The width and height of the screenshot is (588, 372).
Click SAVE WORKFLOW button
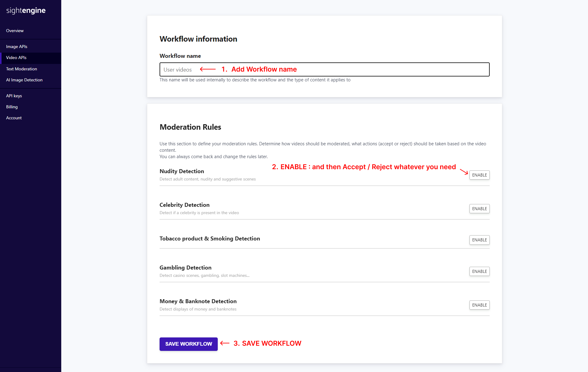pyautogui.click(x=189, y=343)
